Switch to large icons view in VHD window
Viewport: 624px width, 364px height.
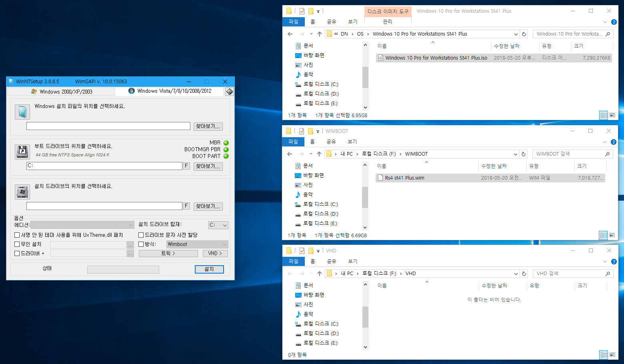pyautogui.click(x=612, y=355)
